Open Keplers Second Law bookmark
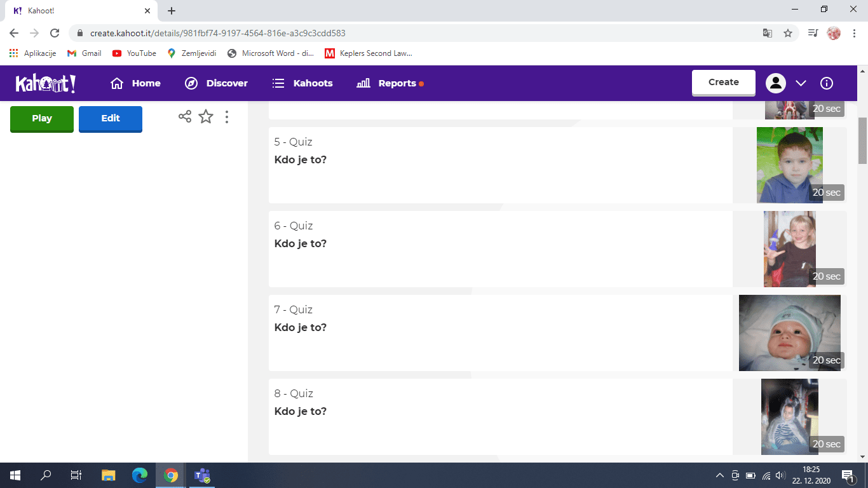 point(369,53)
